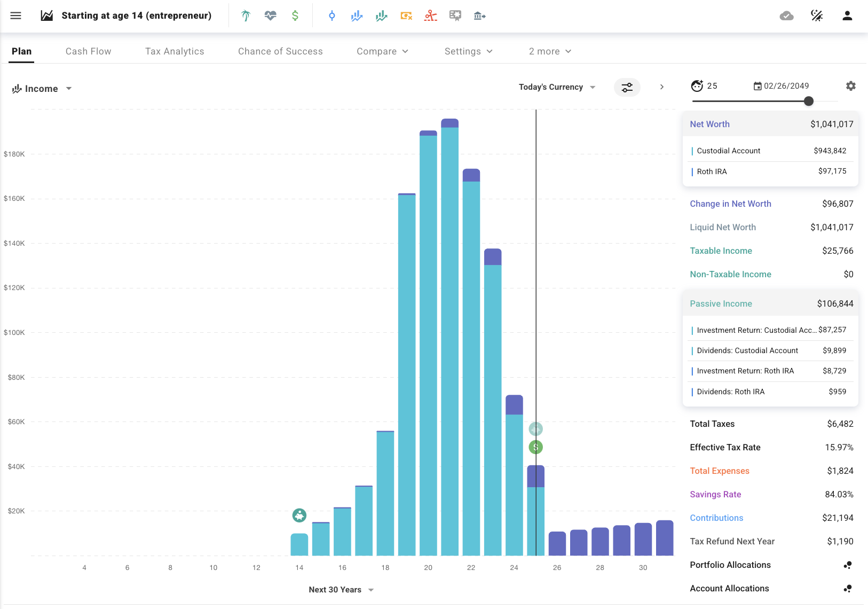Collapse the Net Worth breakdown card

pyautogui.click(x=770, y=124)
